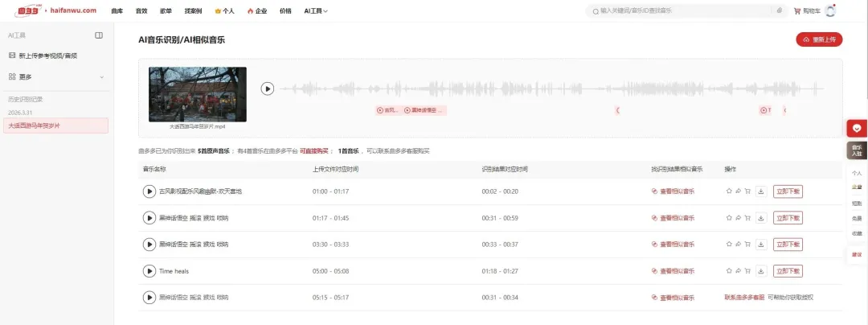Favorite the 欢天喜地 track with the star icon
The height and width of the screenshot is (325, 868).
coord(729,191)
